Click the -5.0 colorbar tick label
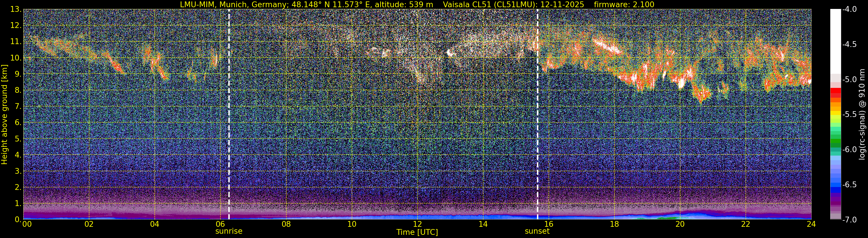 (x=849, y=79)
